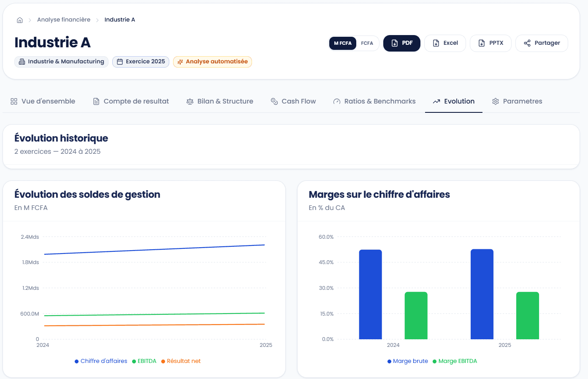Click the building icon in industry badge

[x=22, y=62]
